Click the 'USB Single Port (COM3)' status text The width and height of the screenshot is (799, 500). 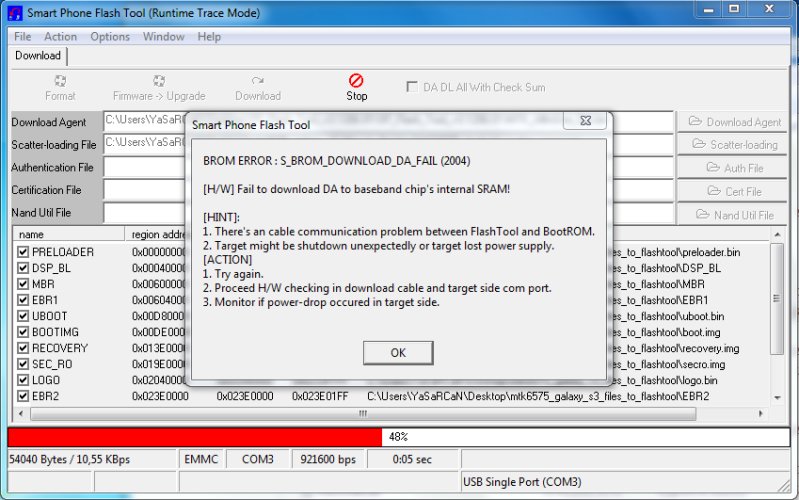click(522, 482)
